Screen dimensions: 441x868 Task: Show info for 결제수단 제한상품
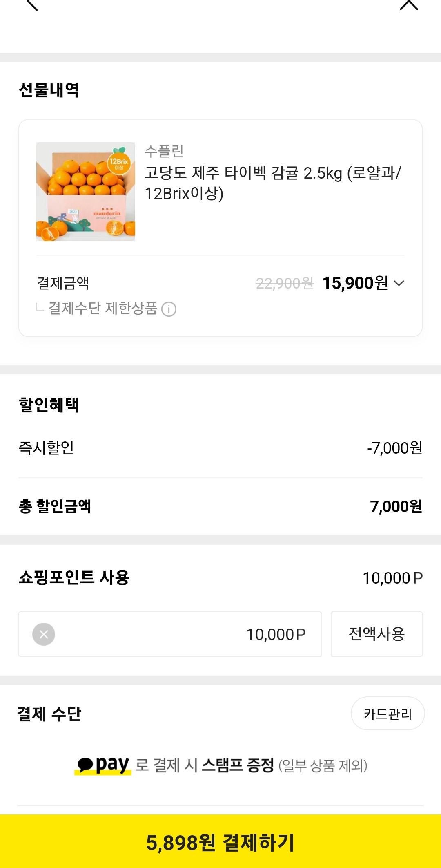point(169,309)
